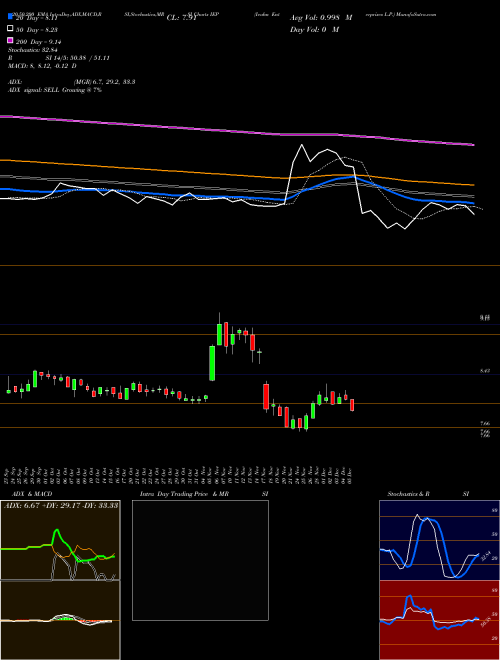The height and width of the screenshot is (660, 500).
Task: Click the 'Stochastics: 32.84' readout
Action: [x=32, y=50]
